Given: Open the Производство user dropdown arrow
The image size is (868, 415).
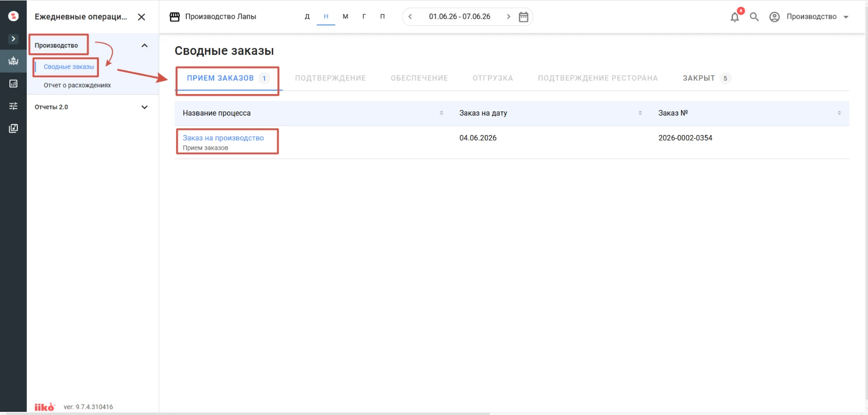Looking at the screenshot, I should [x=846, y=17].
